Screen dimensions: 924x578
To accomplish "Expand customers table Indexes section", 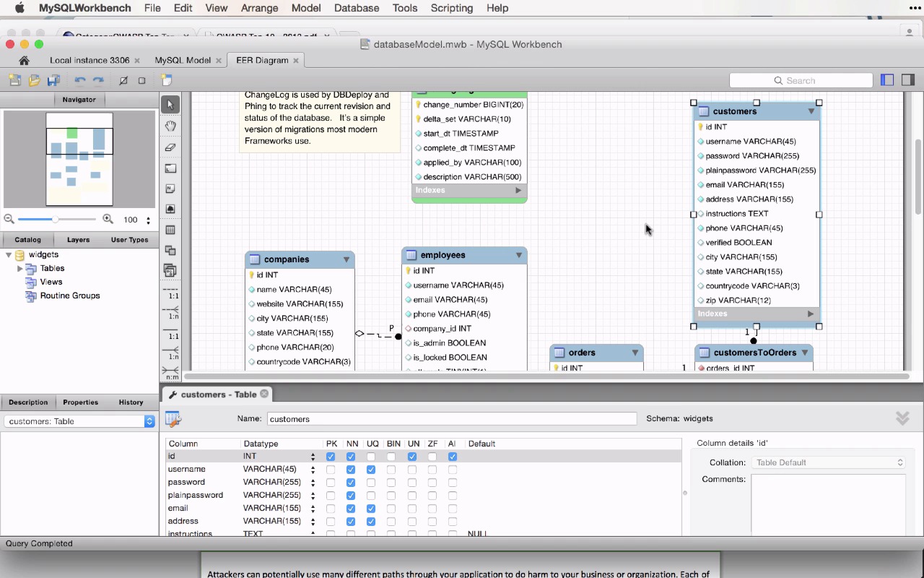I will [x=811, y=314].
